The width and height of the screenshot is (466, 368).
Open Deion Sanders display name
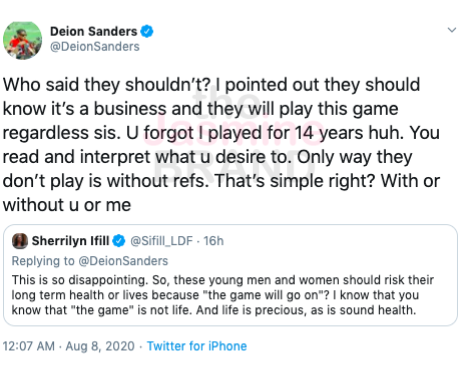93,31
